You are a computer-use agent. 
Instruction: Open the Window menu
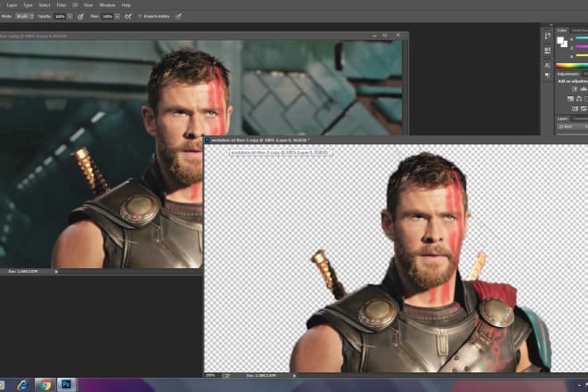click(107, 5)
